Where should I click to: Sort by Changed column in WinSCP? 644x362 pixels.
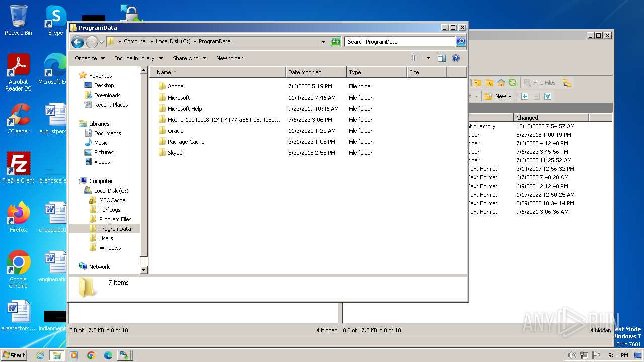coord(551,118)
